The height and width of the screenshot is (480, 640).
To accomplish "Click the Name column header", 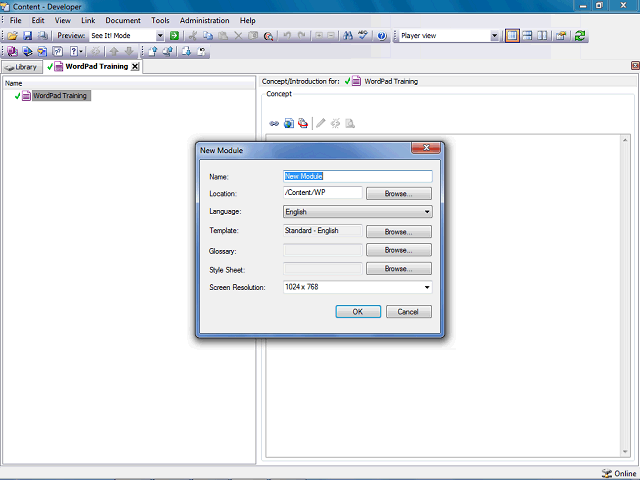I will coord(129,83).
